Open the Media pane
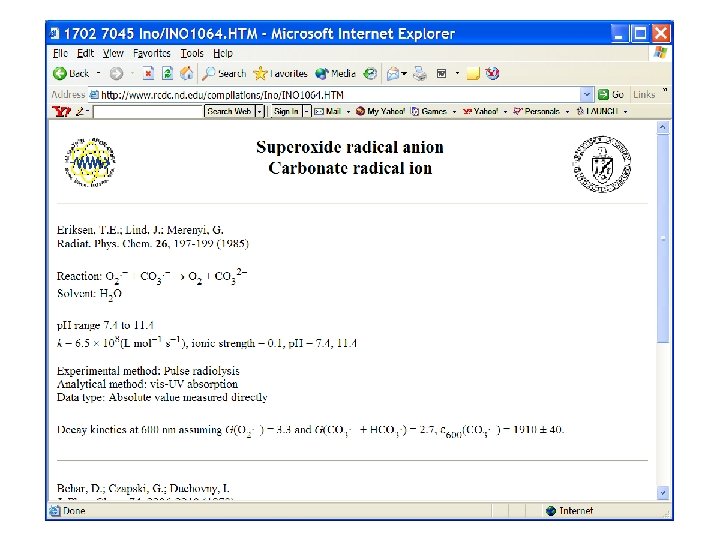720x540 pixels. coord(335,73)
